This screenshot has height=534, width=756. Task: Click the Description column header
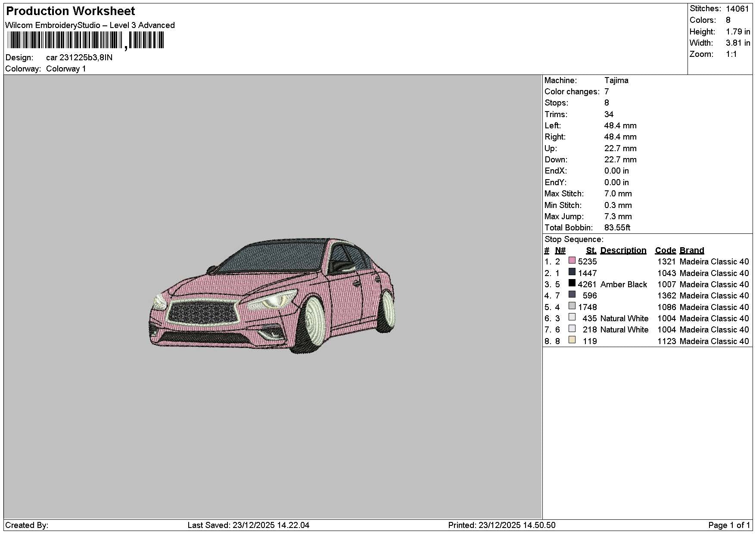coord(623,251)
